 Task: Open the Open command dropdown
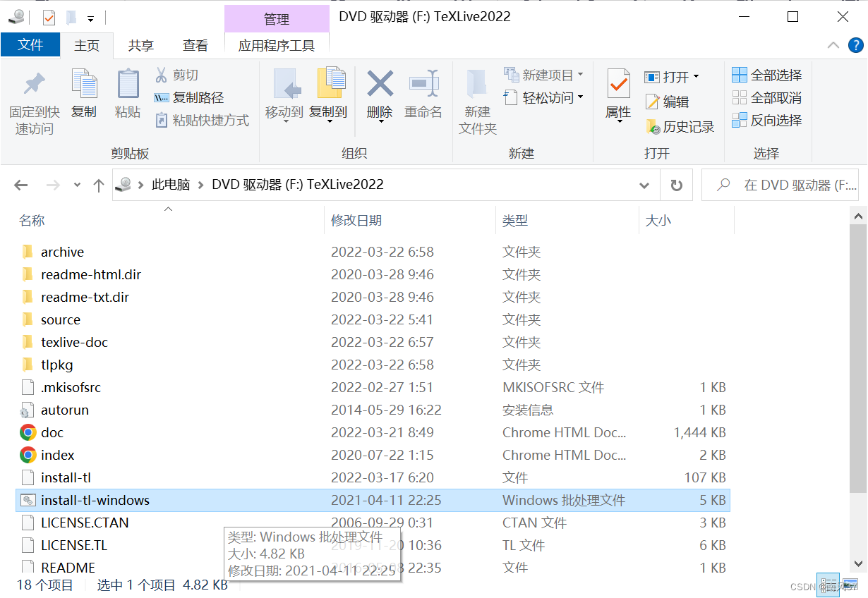coord(696,76)
